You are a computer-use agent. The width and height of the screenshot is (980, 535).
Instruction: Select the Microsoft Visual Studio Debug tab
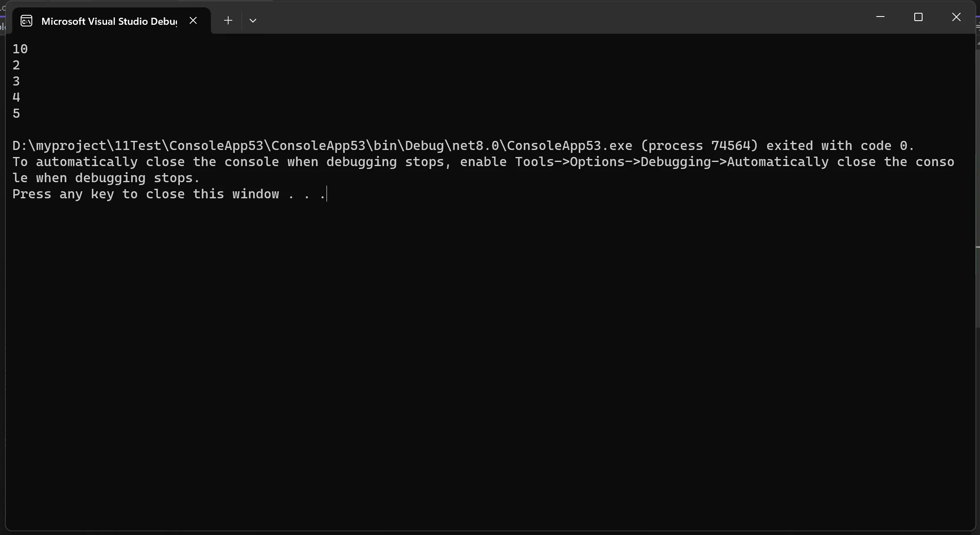point(109,21)
